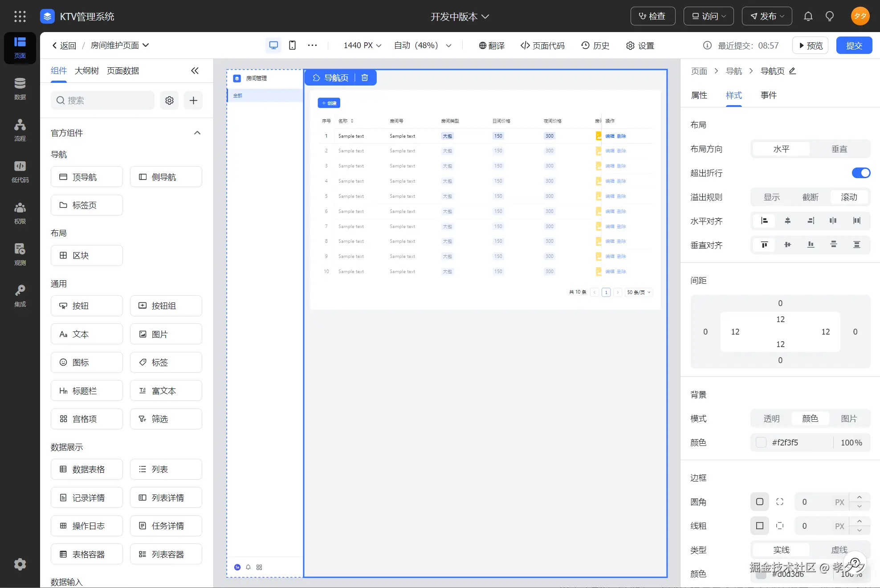Delete the selected 导航页 component via trash icon
880x588 pixels.
coord(364,78)
